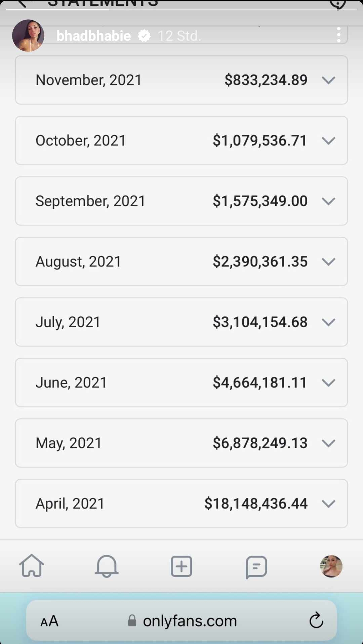
Task: Open notifications bell icon
Action: (107, 566)
